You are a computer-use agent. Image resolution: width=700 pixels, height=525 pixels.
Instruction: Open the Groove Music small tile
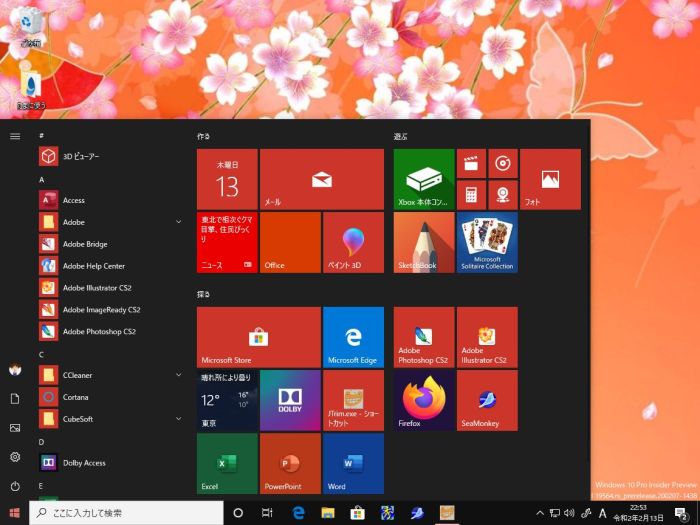click(503, 163)
